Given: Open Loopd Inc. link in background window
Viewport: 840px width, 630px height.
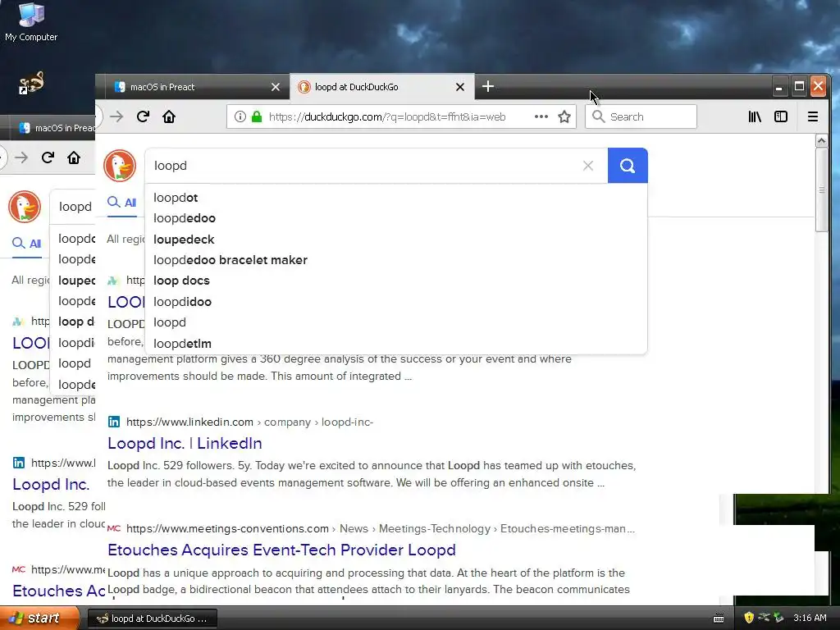Looking at the screenshot, I should pos(51,484).
